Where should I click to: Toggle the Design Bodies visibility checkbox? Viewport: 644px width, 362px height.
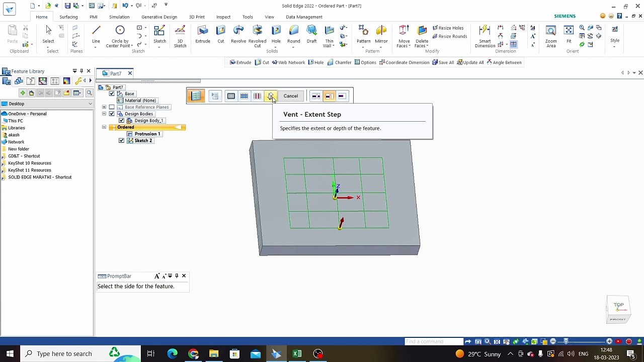click(x=112, y=114)
